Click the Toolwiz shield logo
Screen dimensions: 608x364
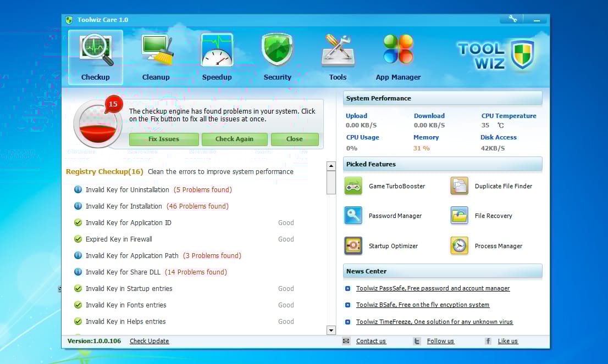coord(523,54)
